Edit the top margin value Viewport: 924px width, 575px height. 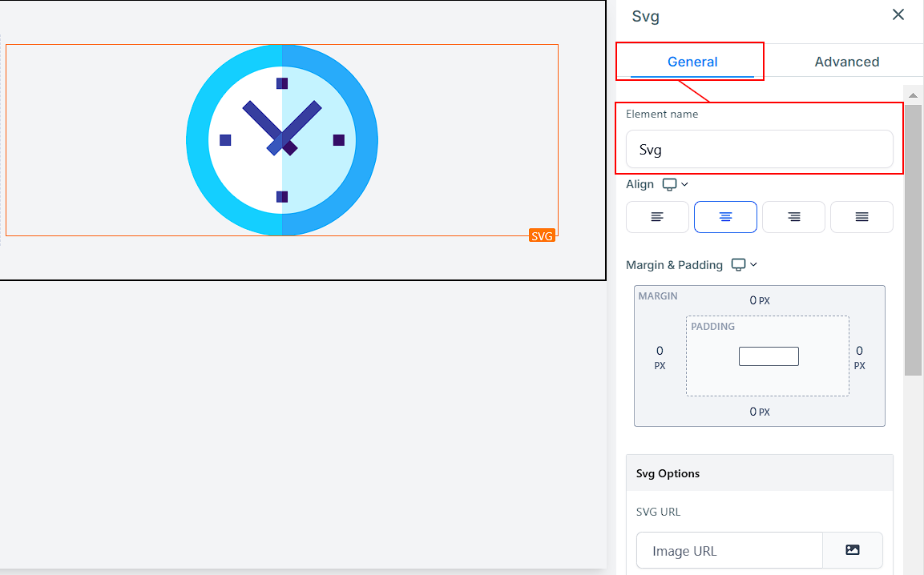point(760,300)
